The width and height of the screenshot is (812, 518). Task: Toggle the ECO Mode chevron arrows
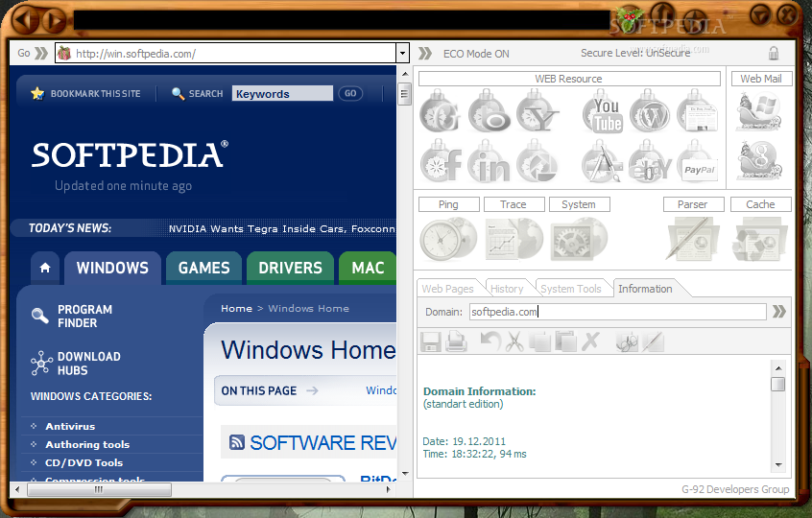pos(425,54)
